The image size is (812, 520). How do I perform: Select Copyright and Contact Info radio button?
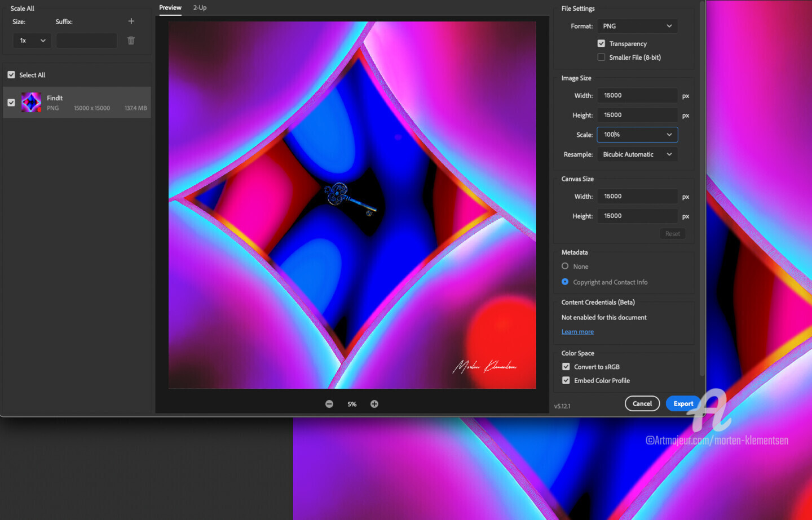tap(565, 282)
